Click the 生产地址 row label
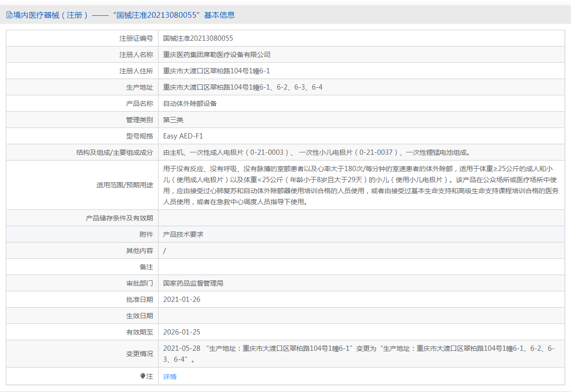The height and width of the screenshot is (392, 571). [139, 87]
